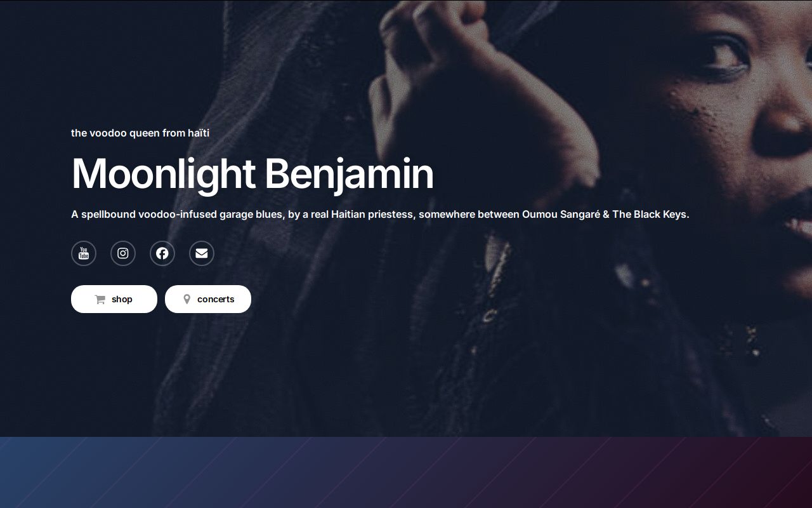Click the blue-to-purple gradient striped section

click(406, 472)
